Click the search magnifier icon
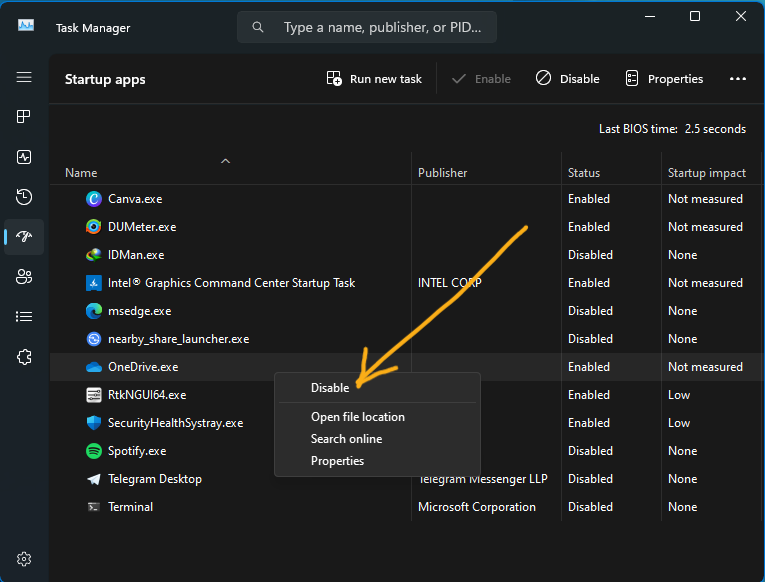This screenshot has height=582, width=765. 258,27
